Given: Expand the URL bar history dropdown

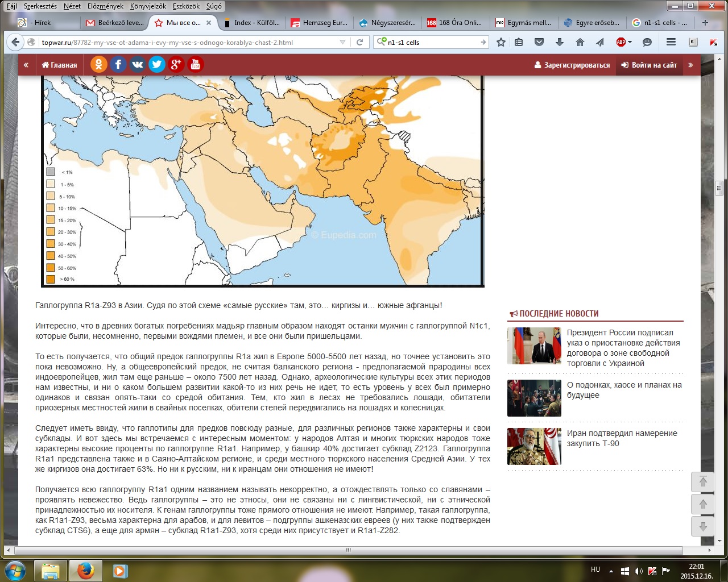Looking at the screenshot, I should pos(342,42).
